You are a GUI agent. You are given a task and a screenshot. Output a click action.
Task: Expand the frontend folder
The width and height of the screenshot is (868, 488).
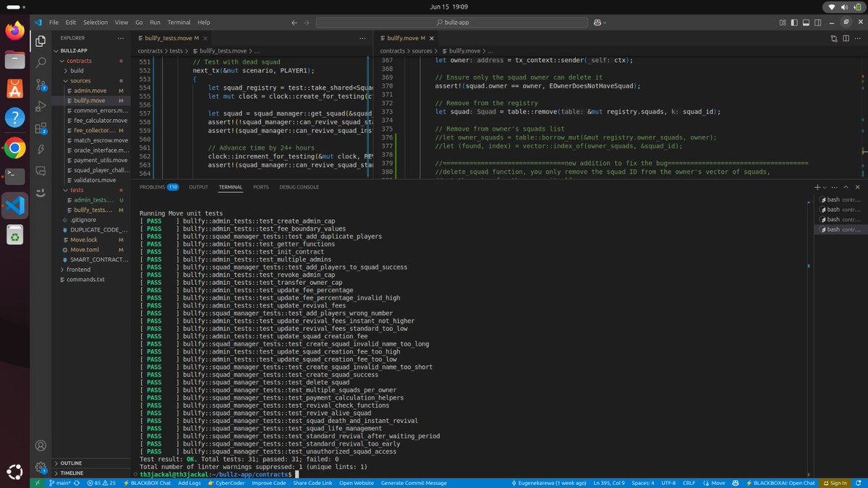[80, 269]
